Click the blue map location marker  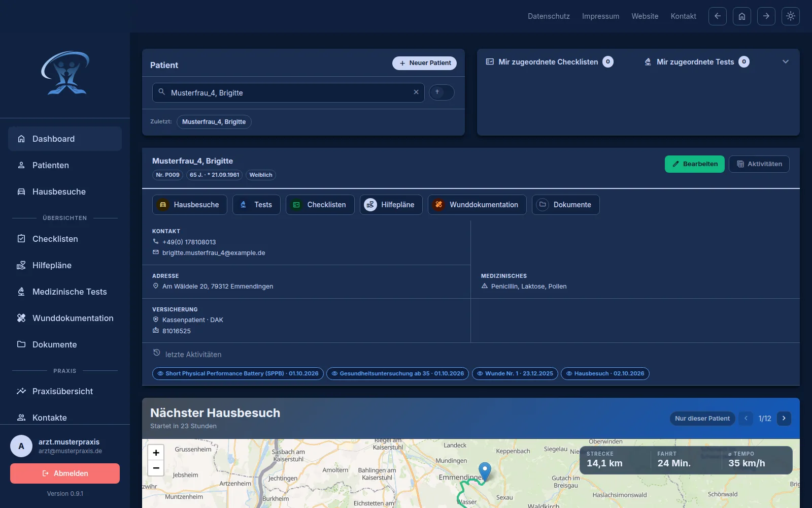click(485, 471)
